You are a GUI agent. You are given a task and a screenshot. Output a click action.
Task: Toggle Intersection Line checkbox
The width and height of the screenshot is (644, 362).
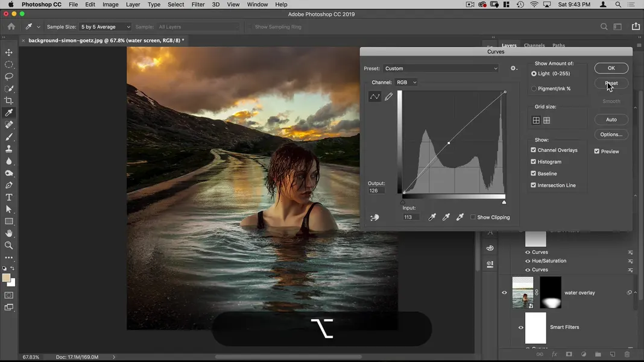533,185
